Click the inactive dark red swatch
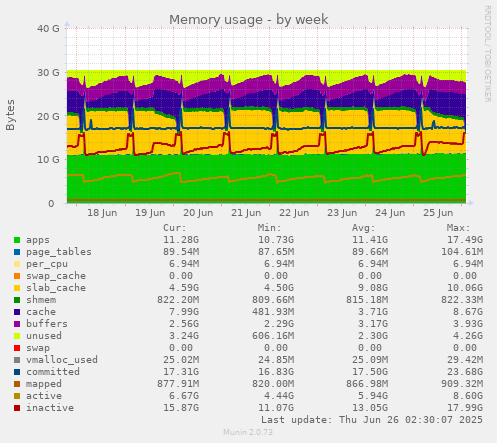The height and width of the screenshot is (443, 497). coord(17,408)
